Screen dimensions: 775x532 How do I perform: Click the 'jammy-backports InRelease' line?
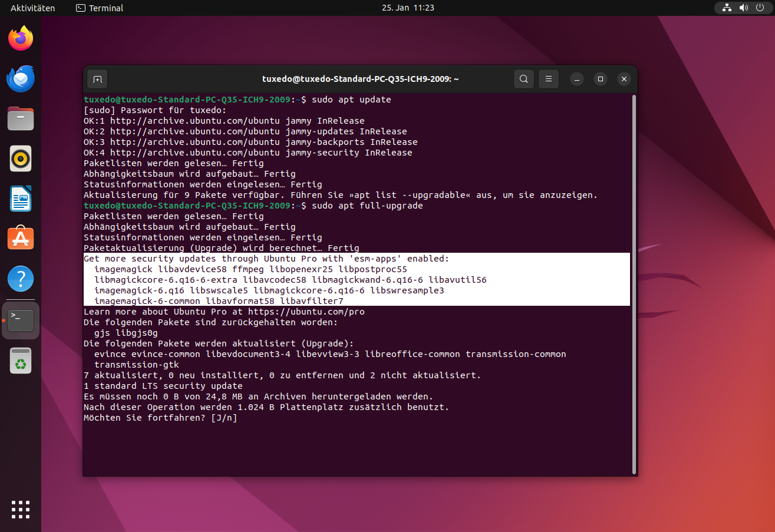250,142
